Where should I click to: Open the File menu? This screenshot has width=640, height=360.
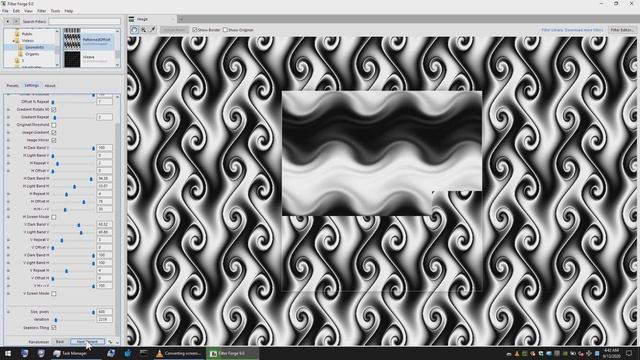point(5,11)
